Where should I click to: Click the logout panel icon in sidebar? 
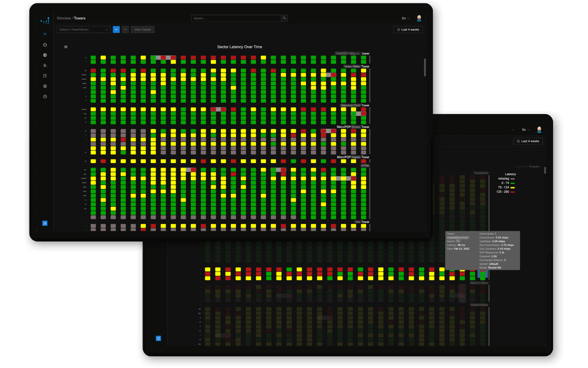[45, 75]
